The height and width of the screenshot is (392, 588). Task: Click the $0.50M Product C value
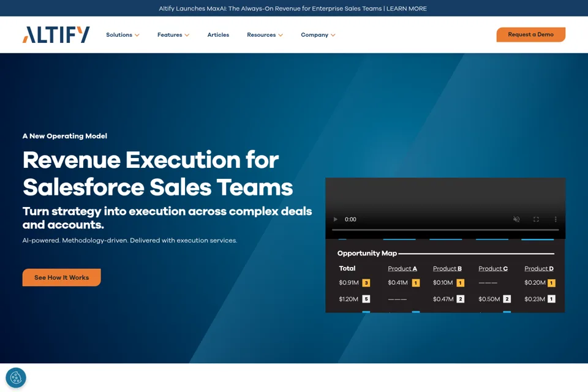(489, 299)
